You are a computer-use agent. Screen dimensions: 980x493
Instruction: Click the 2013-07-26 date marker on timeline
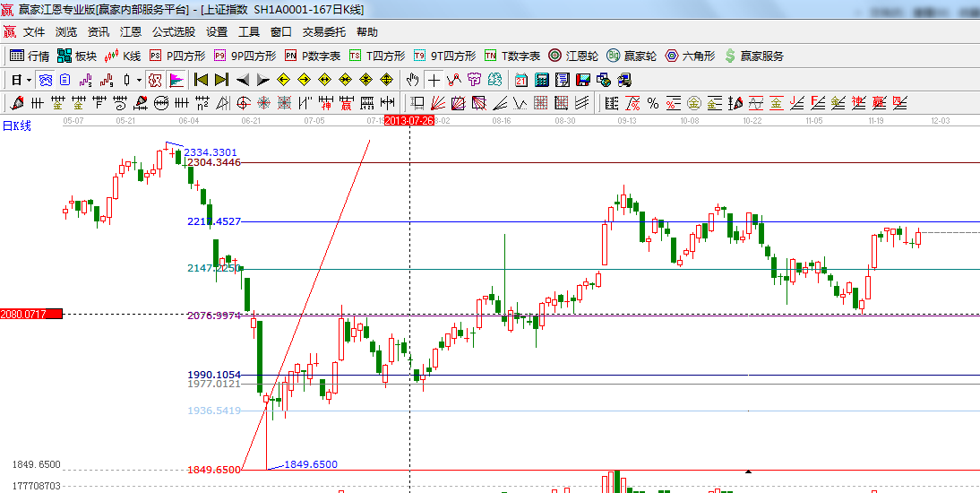click(408, 119)
